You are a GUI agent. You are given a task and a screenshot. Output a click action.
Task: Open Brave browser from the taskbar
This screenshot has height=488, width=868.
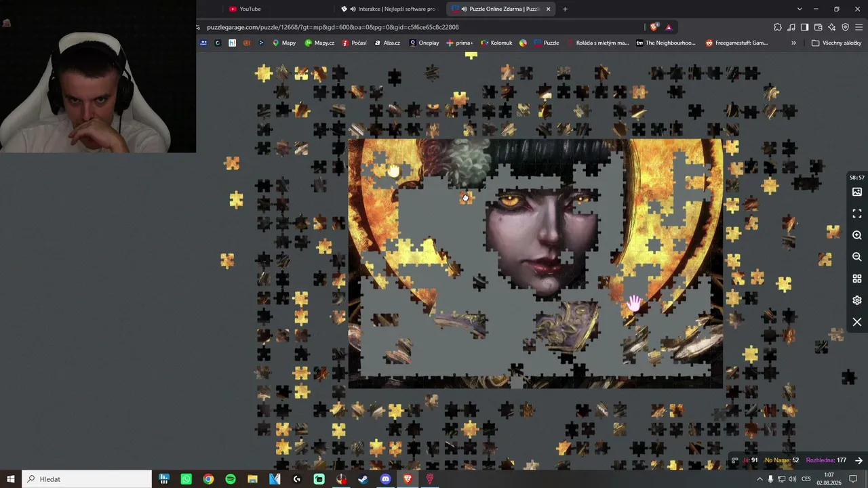tap(408, 479)
